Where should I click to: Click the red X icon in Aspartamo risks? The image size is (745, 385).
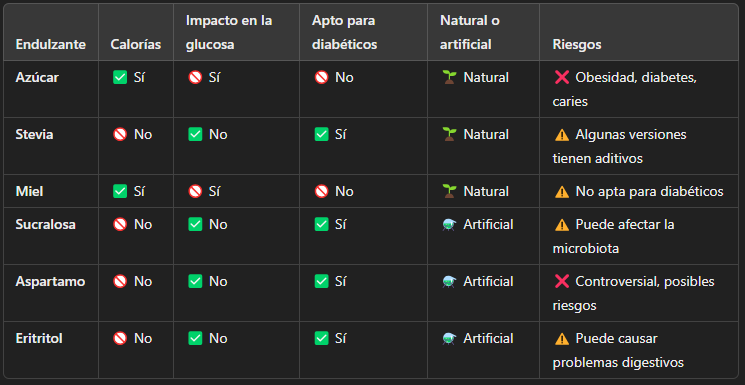[562, 281]
